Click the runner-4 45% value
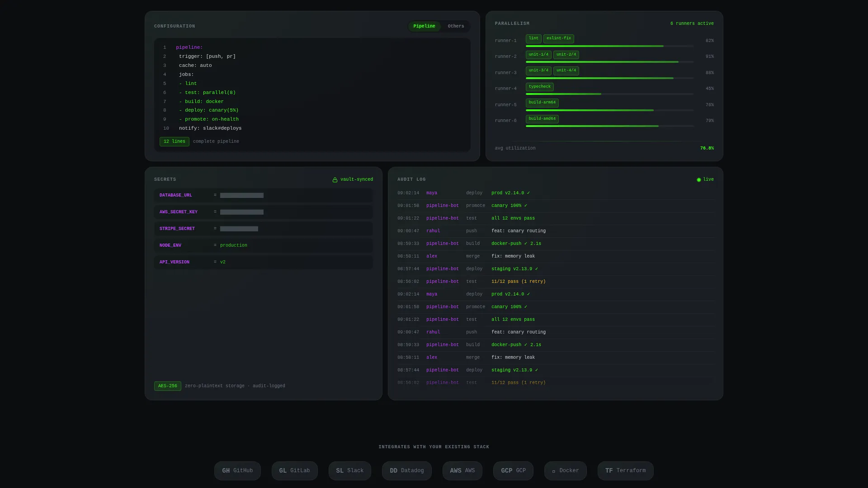Screen dimensions: 868x488 coord(710,89)
